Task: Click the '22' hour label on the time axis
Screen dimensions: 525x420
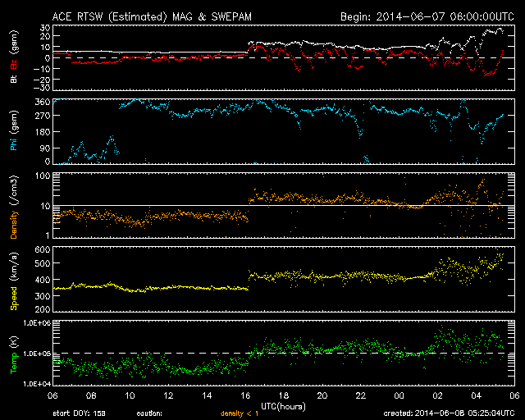Action: point(361,396)
